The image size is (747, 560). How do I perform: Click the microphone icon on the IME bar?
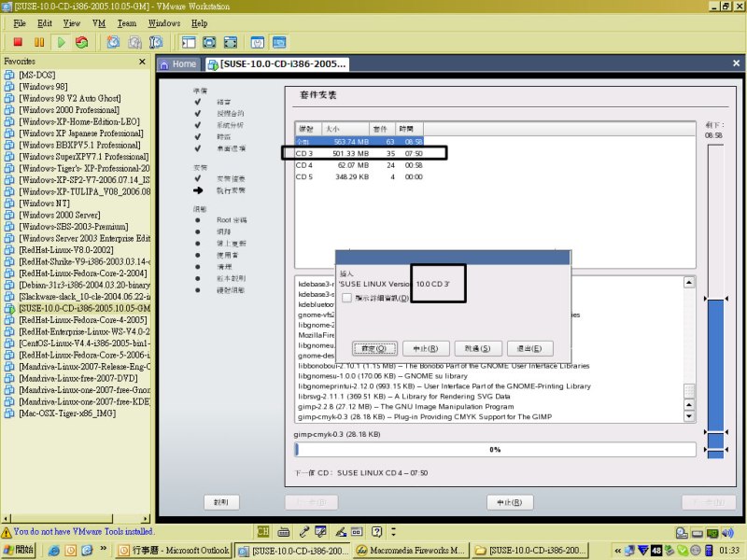tap(303, 531)
